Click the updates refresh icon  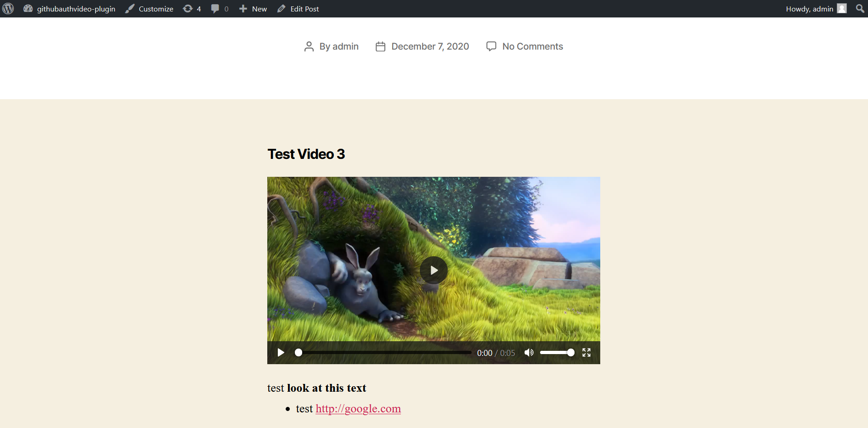188,9
